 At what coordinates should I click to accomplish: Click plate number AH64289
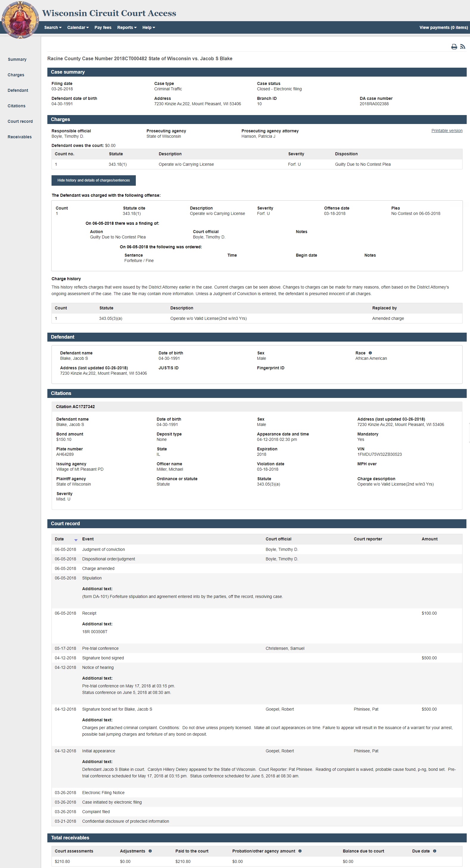click(x=65, y=454)
